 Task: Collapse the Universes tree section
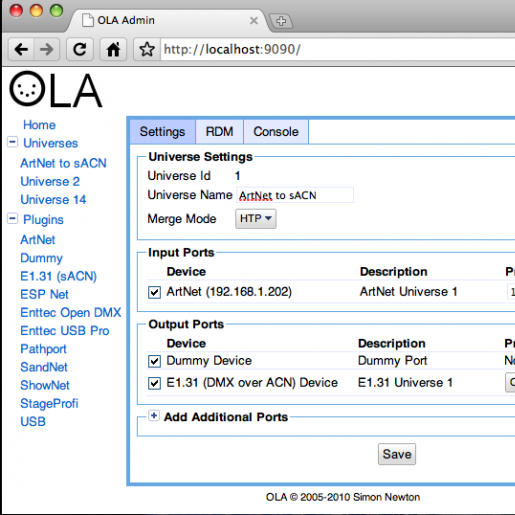(12, 142)
